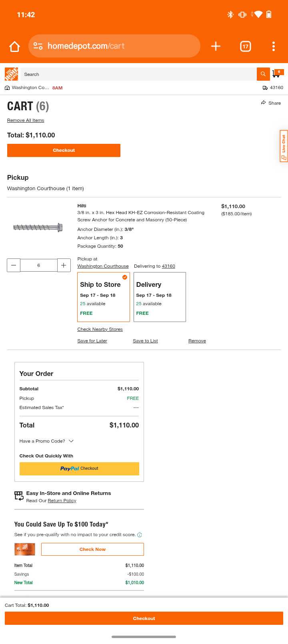288x644 pixels.
Task: Open the Washington Courthouse pickup store link
Action: (103, 266)
